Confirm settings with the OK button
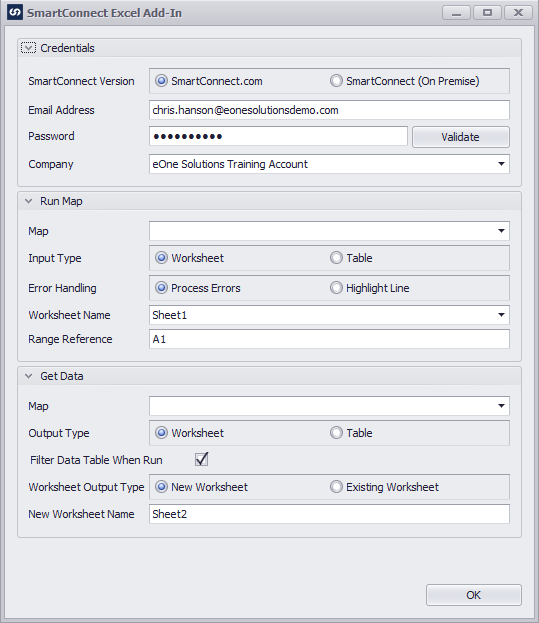This screenshot has height=623, width=539. point(474,595)
